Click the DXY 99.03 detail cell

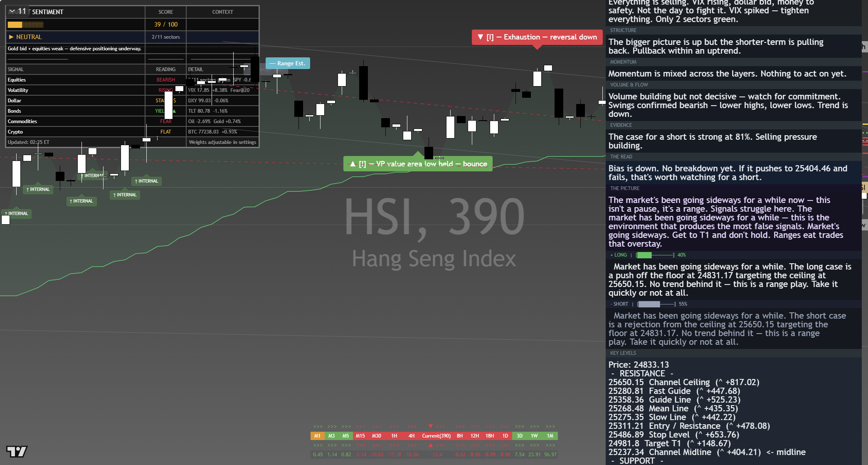coord(222,101)
